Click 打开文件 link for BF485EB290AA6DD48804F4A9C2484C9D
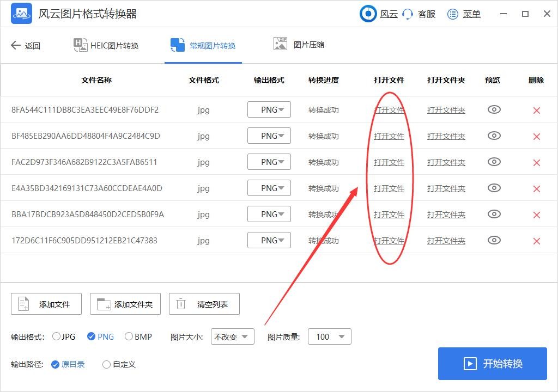 pyautogui.click(x=389, y=136)
